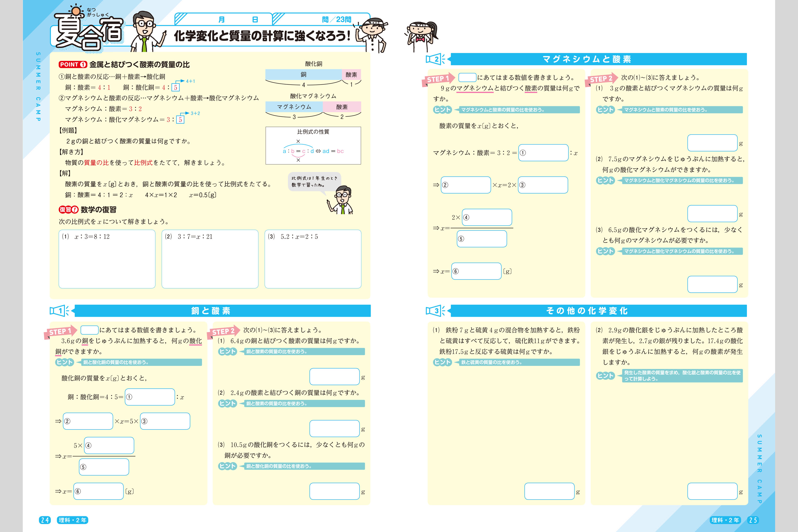Image resolution: width=798 pixels, height=532 pixels.
Task: Click ヒント badge under the 6.4g copper question
Action: 227,351
